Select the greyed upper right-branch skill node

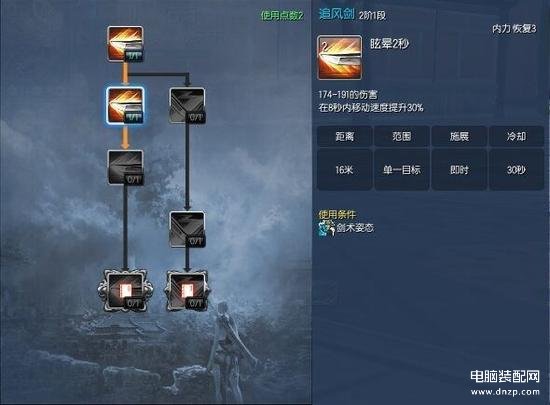click(x=187, y=106)
